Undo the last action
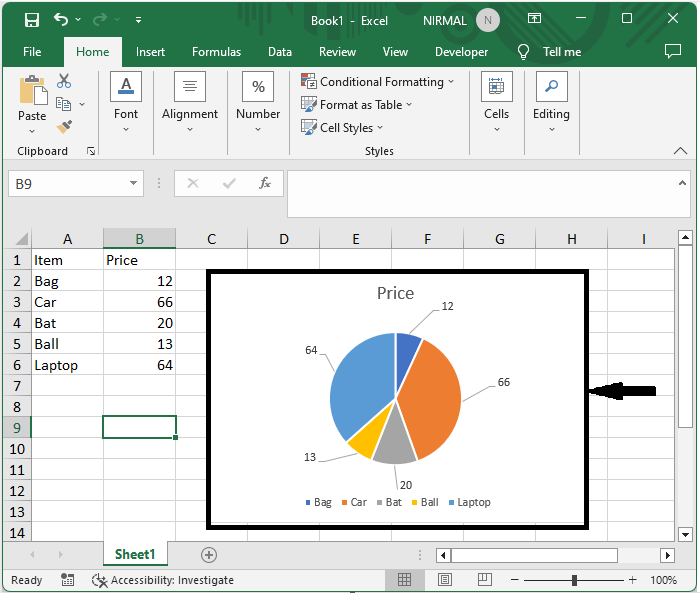Viewport: 700px width, 593px height. 61,20
